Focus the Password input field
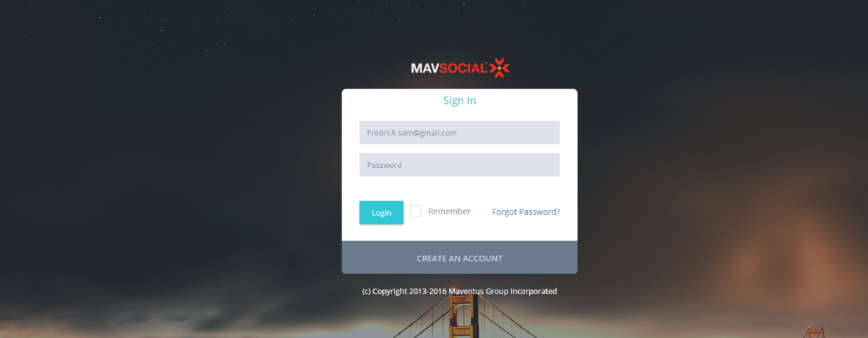This screenshot has width=868, height=338. (x=459, y=165)
